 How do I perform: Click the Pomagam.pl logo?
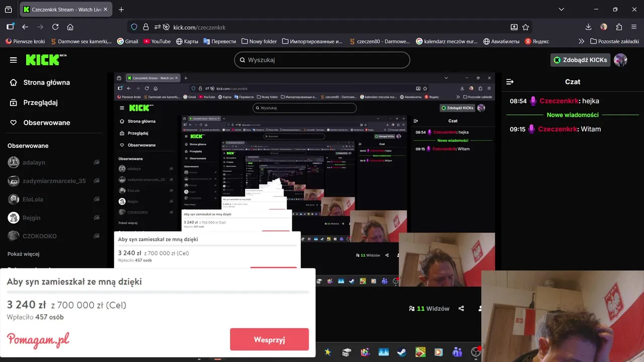tap(38, 339)
